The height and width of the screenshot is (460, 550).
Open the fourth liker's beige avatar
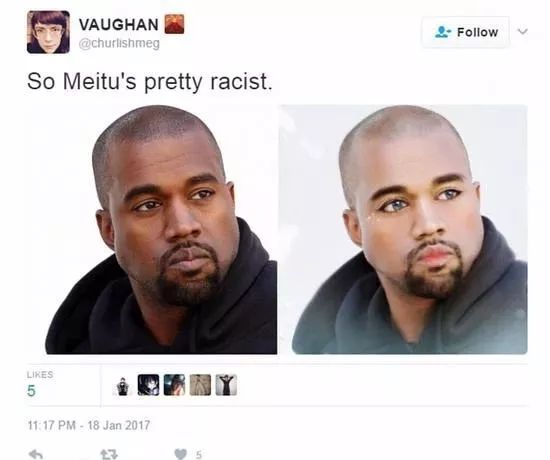[x=200, y=385]
